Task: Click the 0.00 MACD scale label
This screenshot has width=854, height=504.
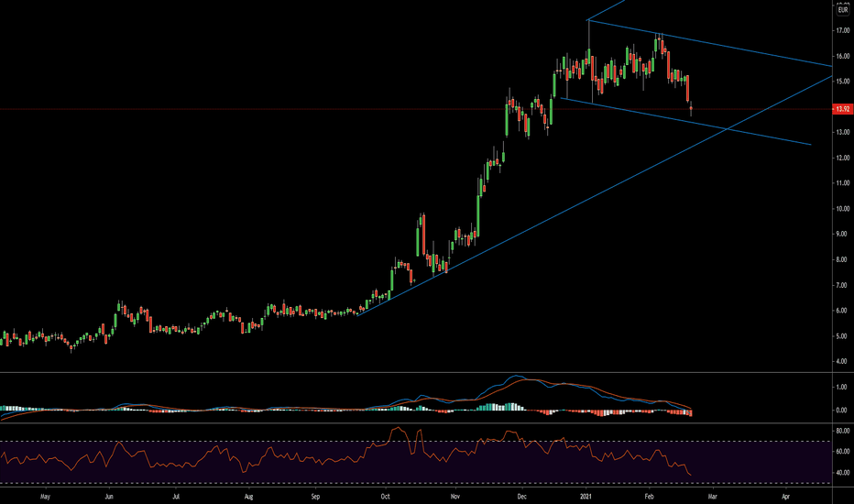Action: tap(843, 411)
